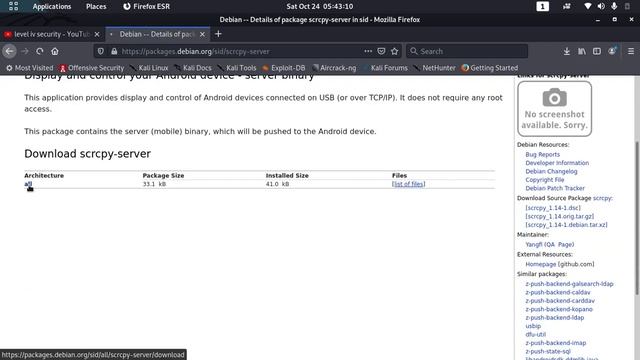Click microphone indicator in top bar
Image resolution: width=640 pixels, height=360 pixels.
point(614,6)
